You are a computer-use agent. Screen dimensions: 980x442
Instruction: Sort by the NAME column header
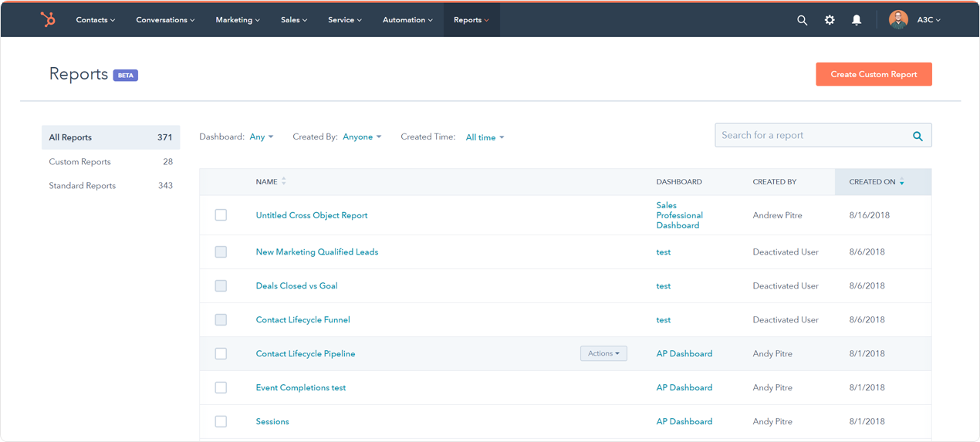(x=266, y=182)
